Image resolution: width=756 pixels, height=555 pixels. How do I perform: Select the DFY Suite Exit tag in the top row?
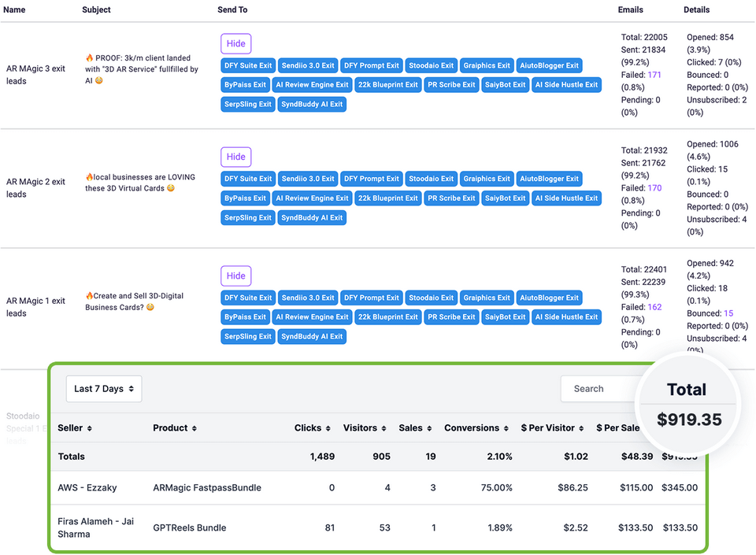247,65
